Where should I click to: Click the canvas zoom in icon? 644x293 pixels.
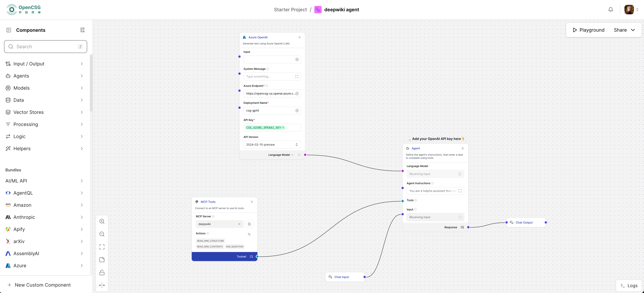[102, 221]
